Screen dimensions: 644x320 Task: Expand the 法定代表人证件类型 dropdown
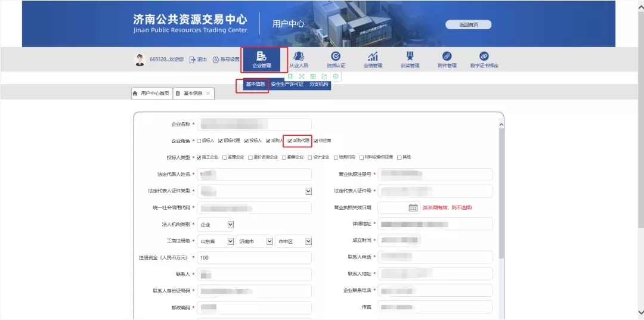click(x=308, y=191)
